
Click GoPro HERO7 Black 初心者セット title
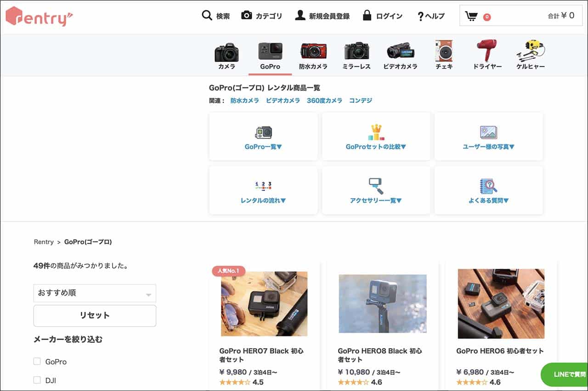click(x=261, y=355)
